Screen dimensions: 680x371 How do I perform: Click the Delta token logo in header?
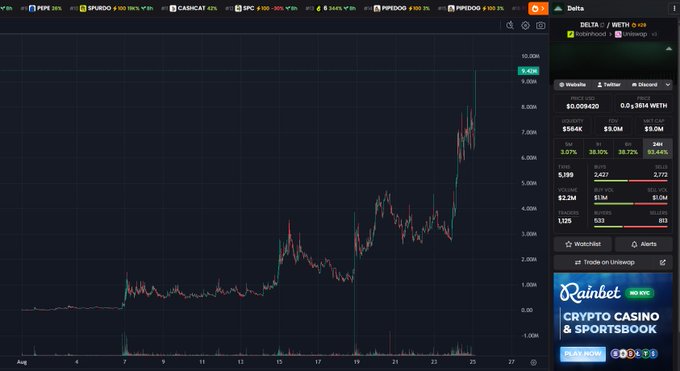click(558, 8)
